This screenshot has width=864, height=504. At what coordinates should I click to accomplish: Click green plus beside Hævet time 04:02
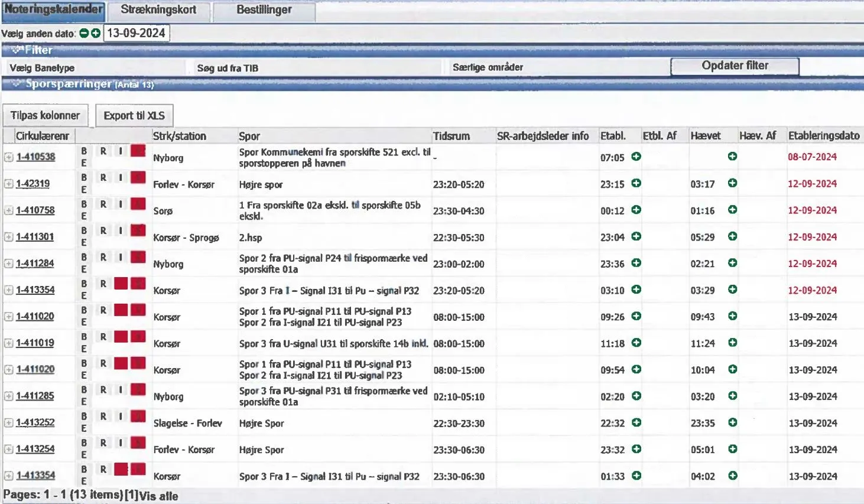pos(732,476)
